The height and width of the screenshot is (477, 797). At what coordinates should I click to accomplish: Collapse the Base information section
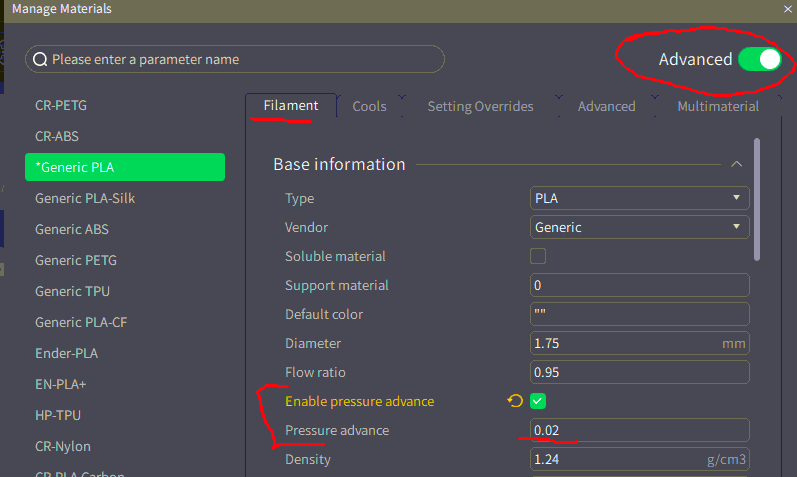[737, 164]
